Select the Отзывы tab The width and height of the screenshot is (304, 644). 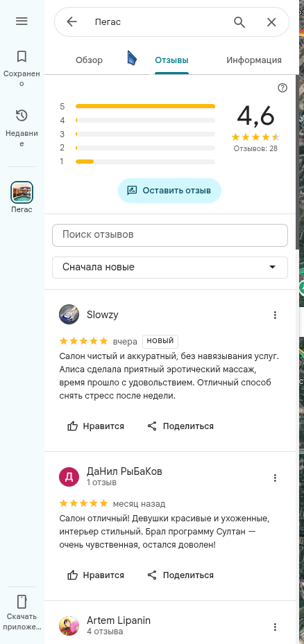pyautogui.click(x=171, y=60)
